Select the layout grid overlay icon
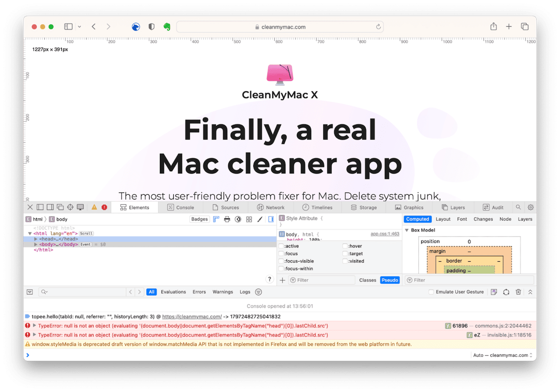This screenshot has height=392, width=560. pos(249,219)
